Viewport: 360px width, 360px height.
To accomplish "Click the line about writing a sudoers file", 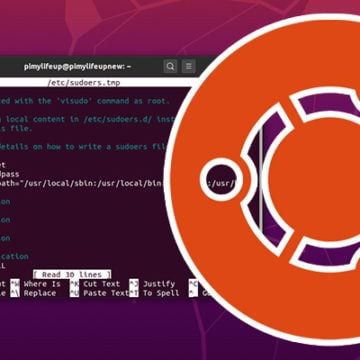I will click(x=83, y=147).
